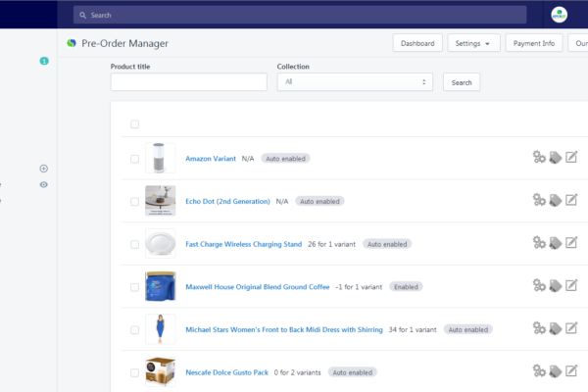Click tag icon in Amazon Variant row
Image resolution: width=588 pixels, height=392 pixels.
pos(556,158)
